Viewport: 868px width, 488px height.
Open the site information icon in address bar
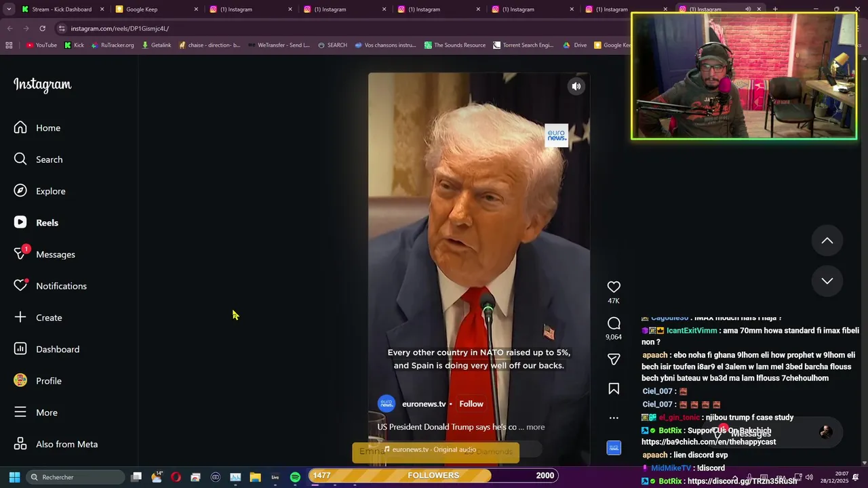(62, 28)
